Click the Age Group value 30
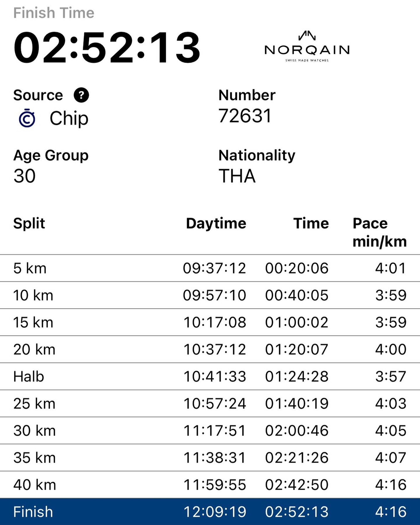420x525 pixels. pyautogui.click(x=24, y=176)
